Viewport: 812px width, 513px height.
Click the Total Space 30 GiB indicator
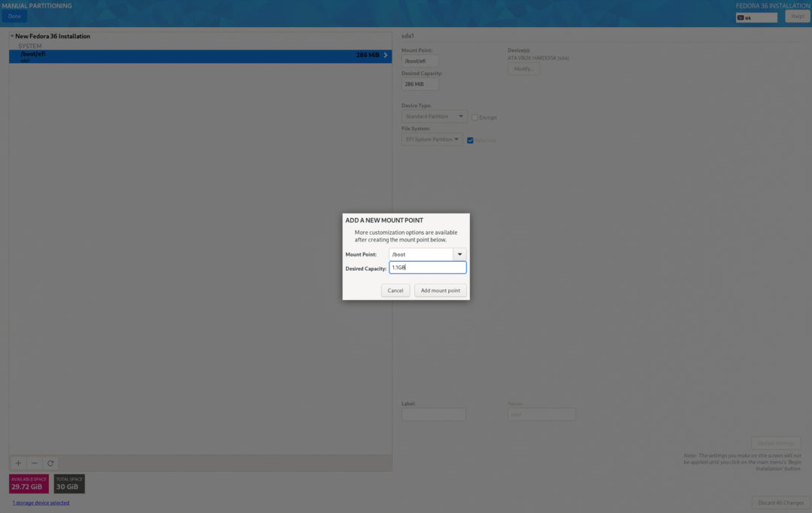point(69,484)
